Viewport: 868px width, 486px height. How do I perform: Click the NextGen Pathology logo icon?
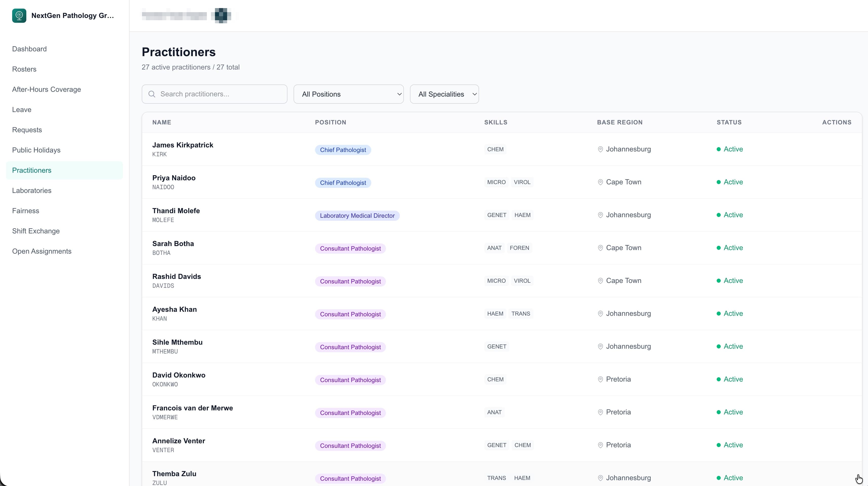[x=19, y=15]
